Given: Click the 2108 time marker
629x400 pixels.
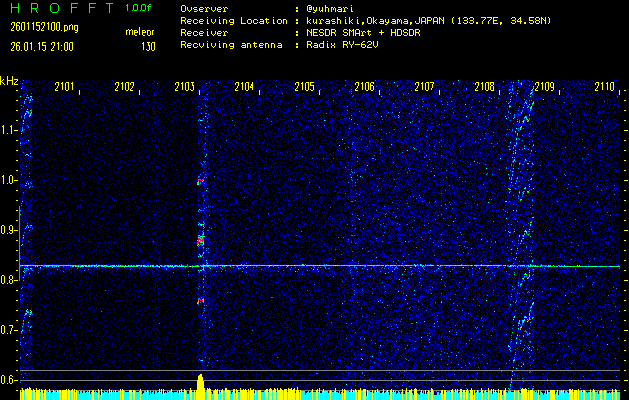Looking at the screenshot, I should (x=484, y=86).
